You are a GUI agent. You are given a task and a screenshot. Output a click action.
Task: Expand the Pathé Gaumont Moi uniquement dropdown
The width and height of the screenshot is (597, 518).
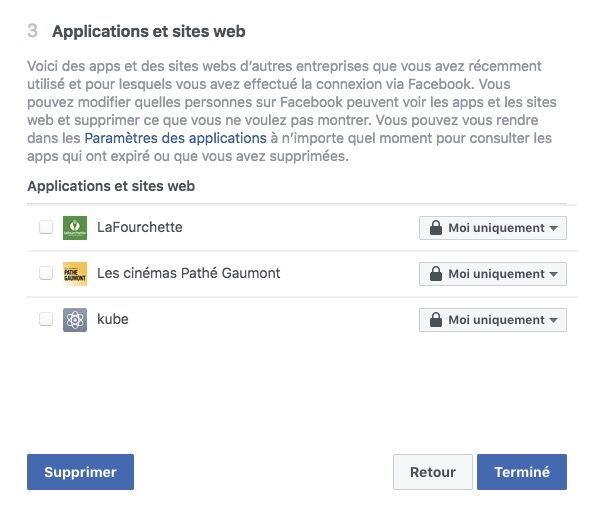pyautogui.click(x=493, y=274)
